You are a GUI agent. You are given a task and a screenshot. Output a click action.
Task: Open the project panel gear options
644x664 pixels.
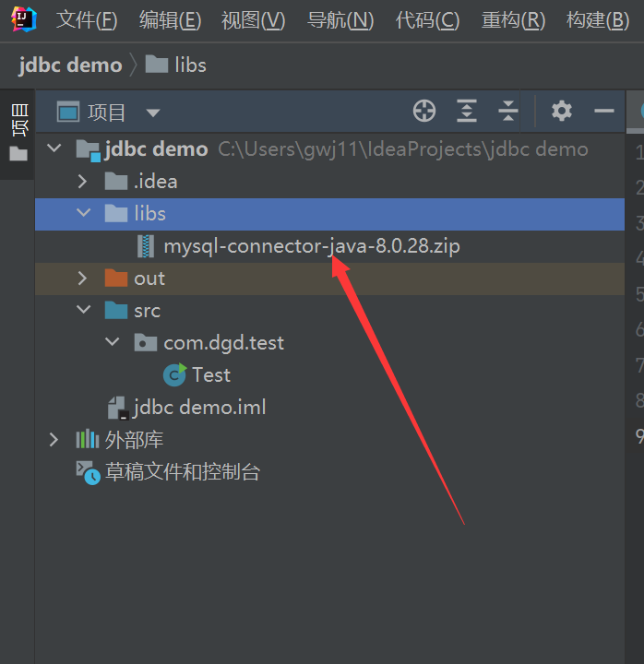(x=562, y=111)
